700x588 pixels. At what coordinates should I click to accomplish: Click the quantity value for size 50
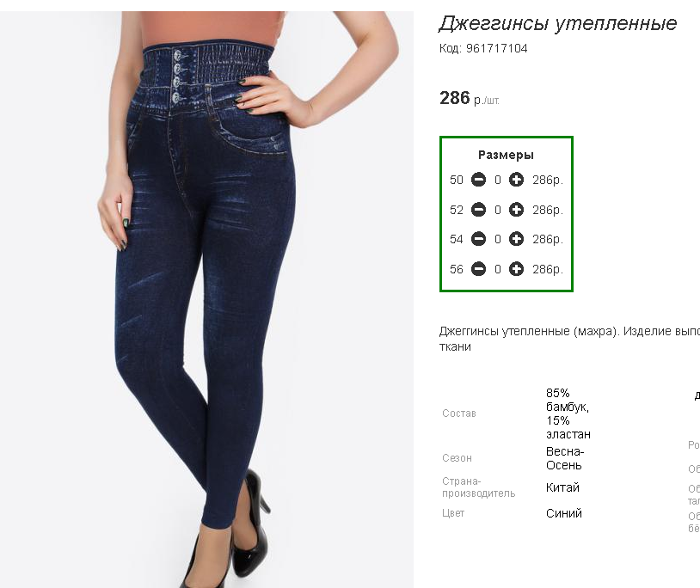point(497,180)
